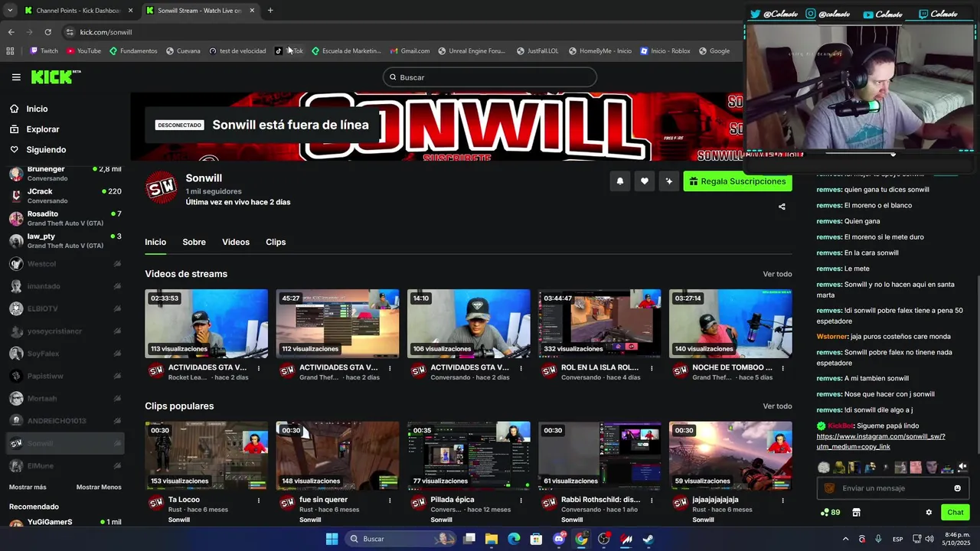Open options menu for Rabbi Rothschild clip
This screenshot has width=980, height=551.
[652, 500]
